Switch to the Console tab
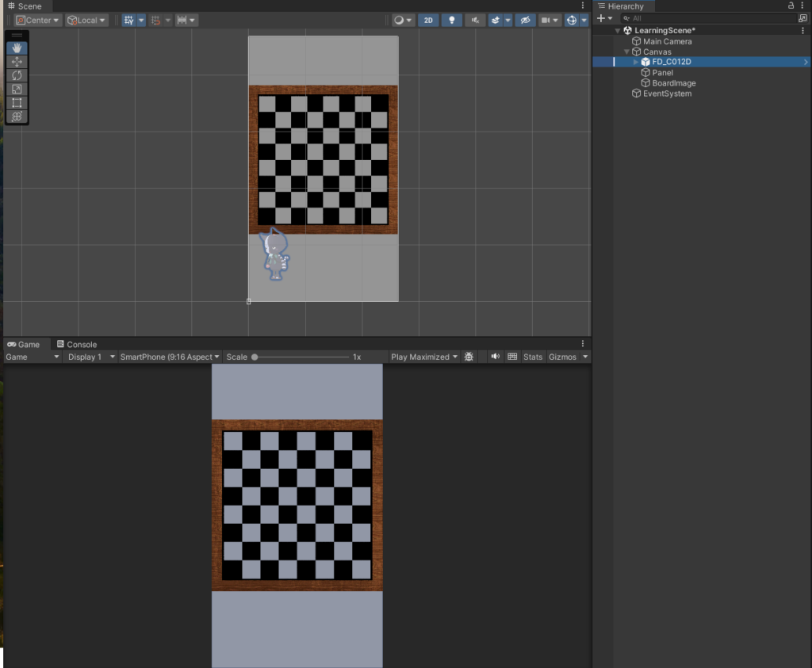Image resolution: width=812 pixels, height=668 pixels. pyautogui.click(x=77, y=345)
